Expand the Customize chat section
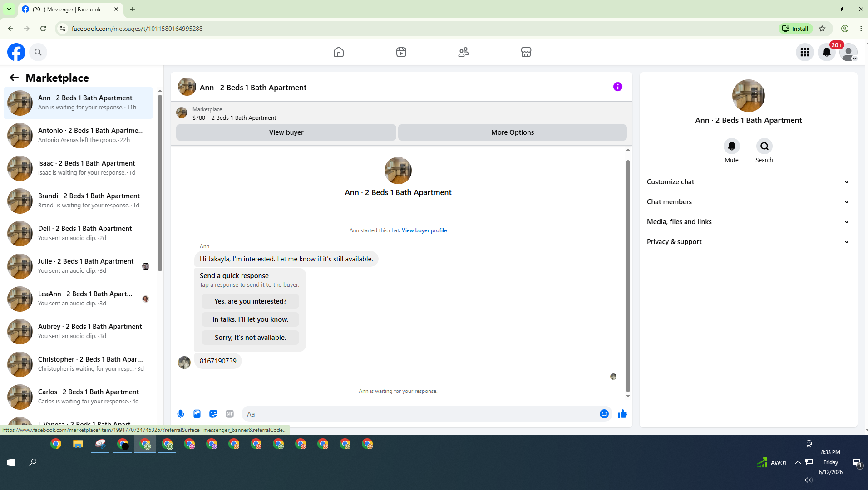868x490 pixels. pyautogui.click(x=748, y=182)
